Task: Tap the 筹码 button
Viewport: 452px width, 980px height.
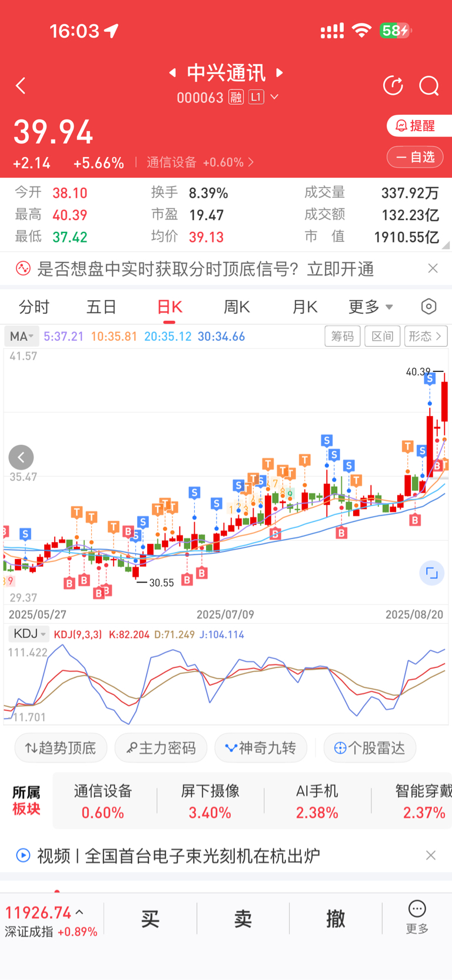Action: click(x=343, y=336)
